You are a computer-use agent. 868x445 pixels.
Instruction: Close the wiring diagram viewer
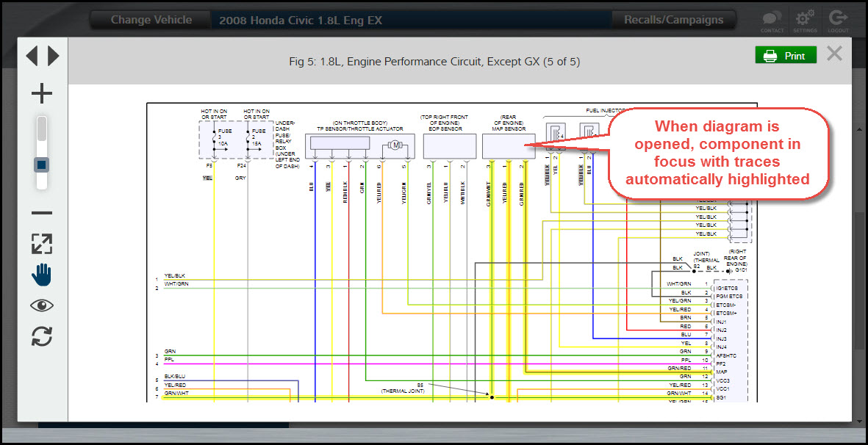coord(833,54)
